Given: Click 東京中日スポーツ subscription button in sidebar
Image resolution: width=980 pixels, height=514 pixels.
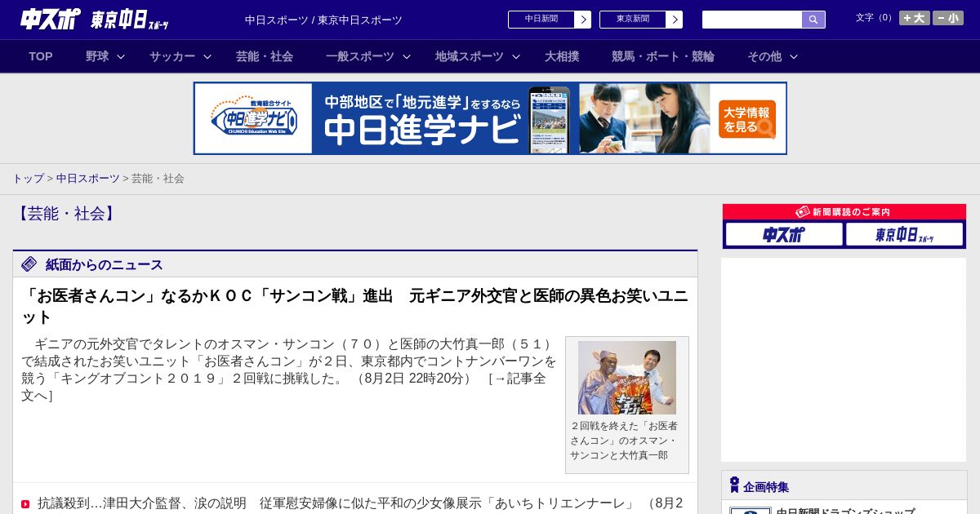Looking at the screenshot, I should (x=904, y=234).
